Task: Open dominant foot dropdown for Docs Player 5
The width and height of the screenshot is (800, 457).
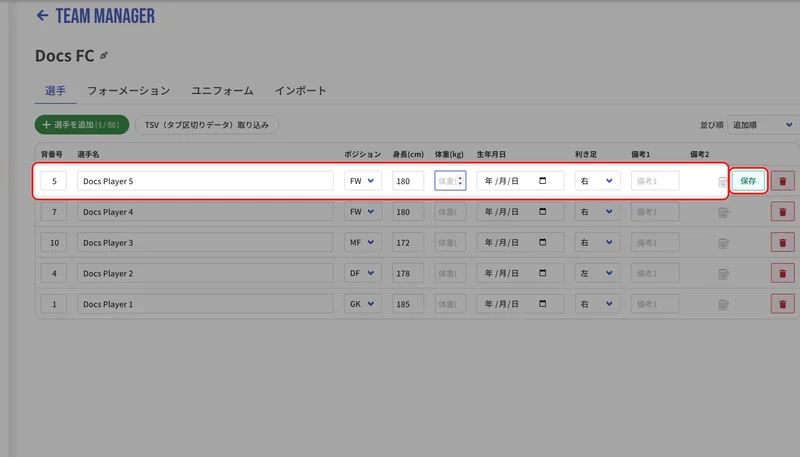Action: pyautogui.click(x=597, y=181)
